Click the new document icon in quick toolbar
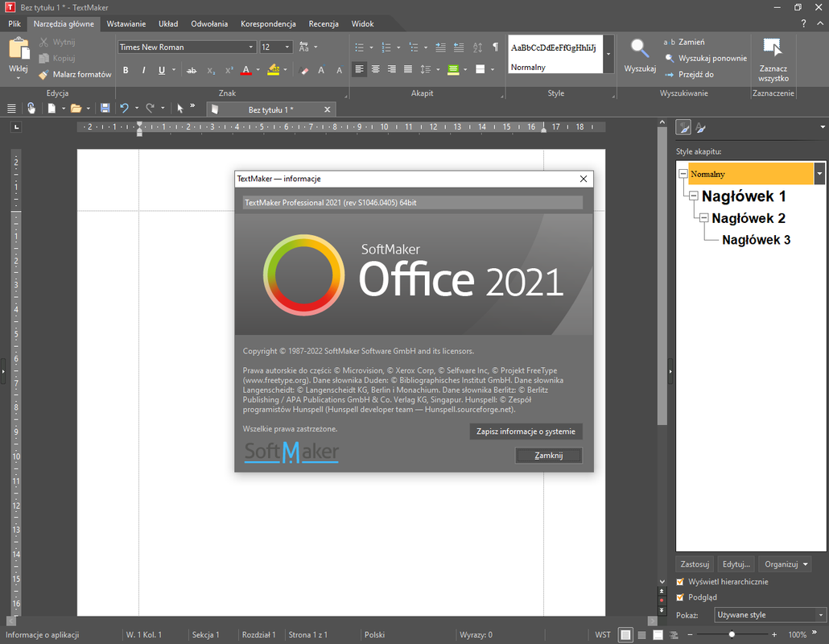 coord(52,109)
